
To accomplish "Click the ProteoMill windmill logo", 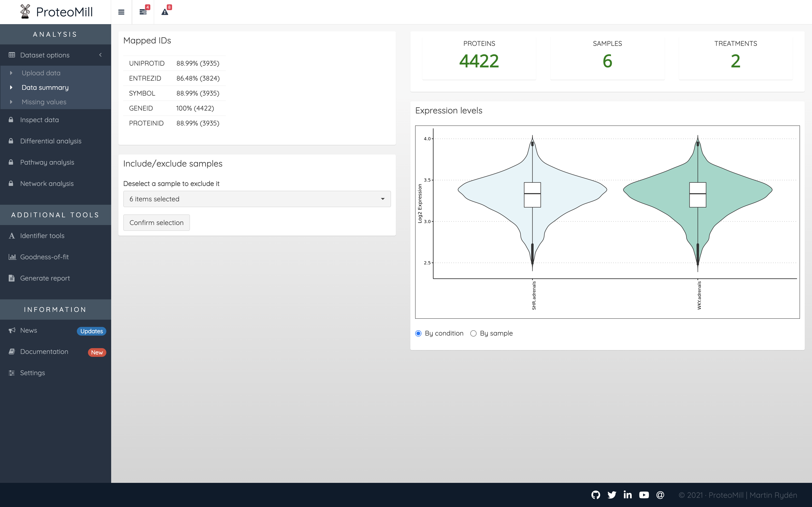I will (x=25, y=12).
